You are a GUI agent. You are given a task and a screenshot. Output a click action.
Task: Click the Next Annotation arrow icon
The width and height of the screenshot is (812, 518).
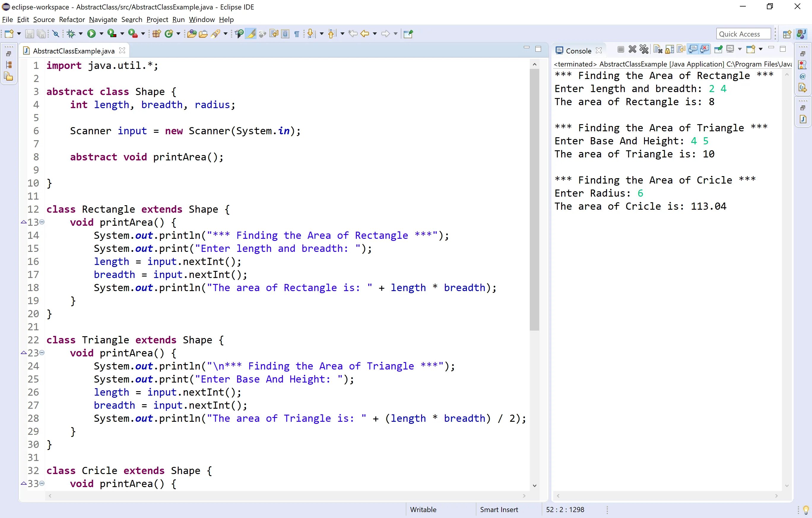[x=311, y=34]
